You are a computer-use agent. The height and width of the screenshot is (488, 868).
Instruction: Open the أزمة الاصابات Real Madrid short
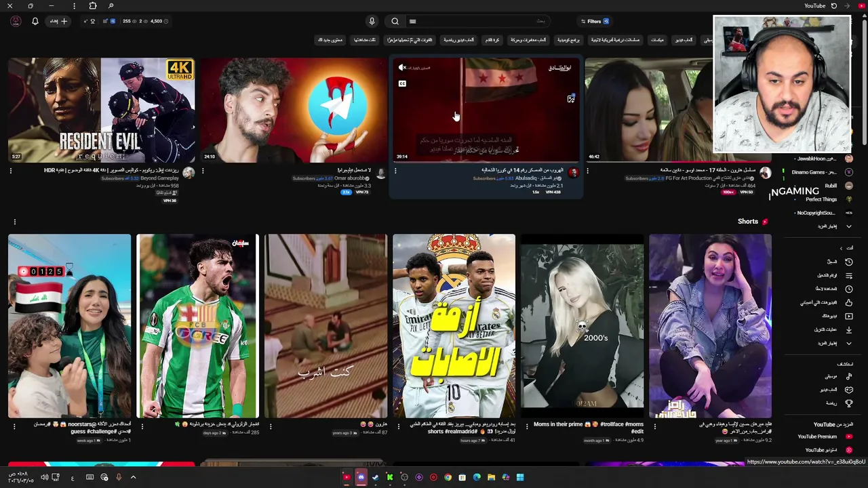454,326
